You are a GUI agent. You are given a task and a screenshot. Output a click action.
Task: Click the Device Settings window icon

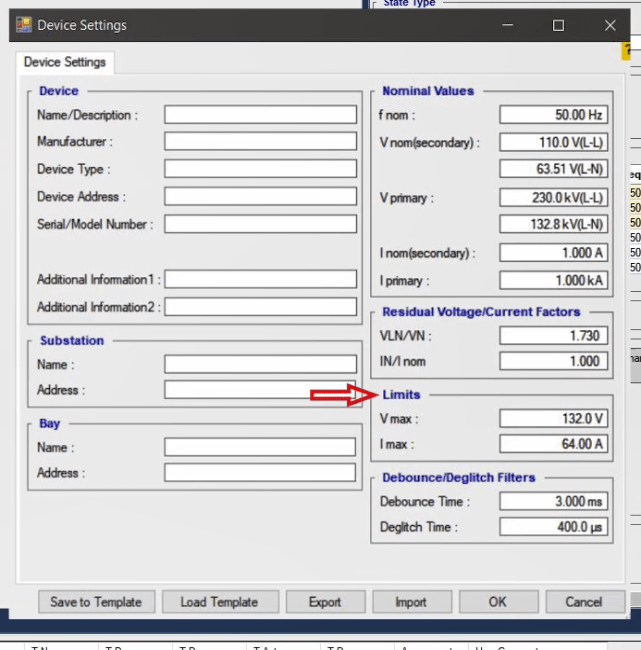coord(23,25)
